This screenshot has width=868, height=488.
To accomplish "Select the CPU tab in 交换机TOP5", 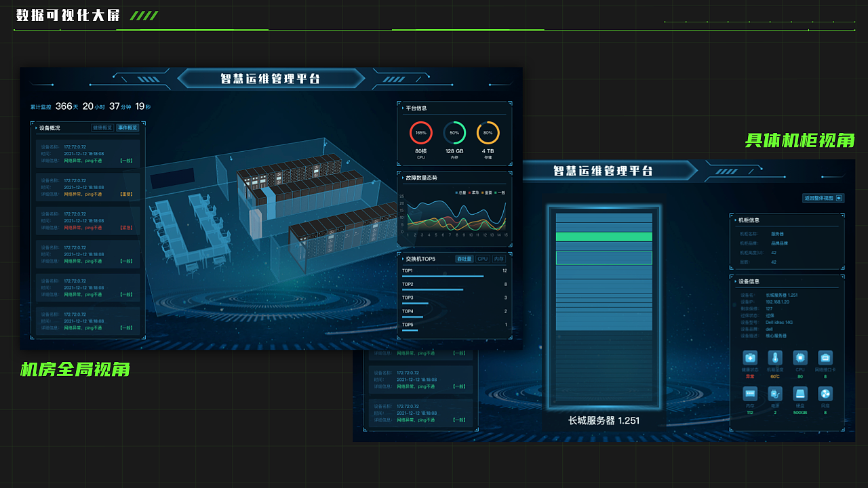I will pyautogui.click(x=482, y=259).
